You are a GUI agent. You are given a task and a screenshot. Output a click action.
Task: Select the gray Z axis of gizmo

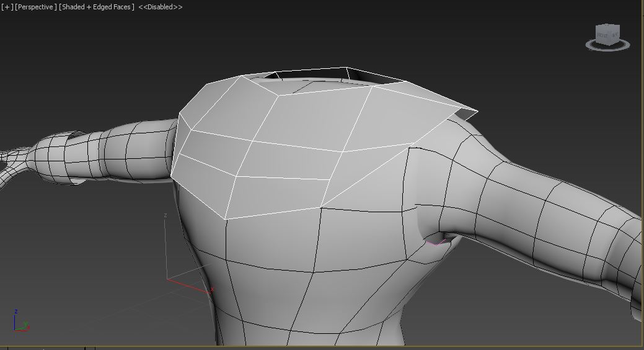click(165, 248)
